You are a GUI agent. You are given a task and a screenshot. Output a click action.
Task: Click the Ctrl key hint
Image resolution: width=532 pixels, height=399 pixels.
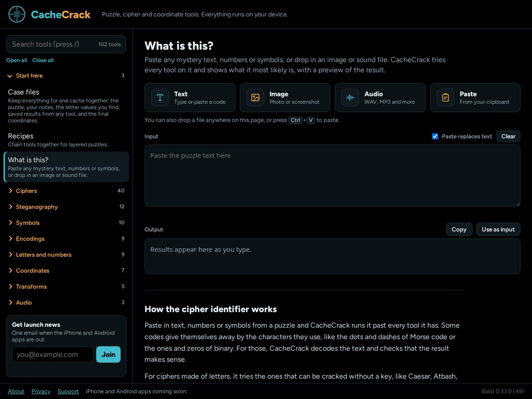pos(295,120)
